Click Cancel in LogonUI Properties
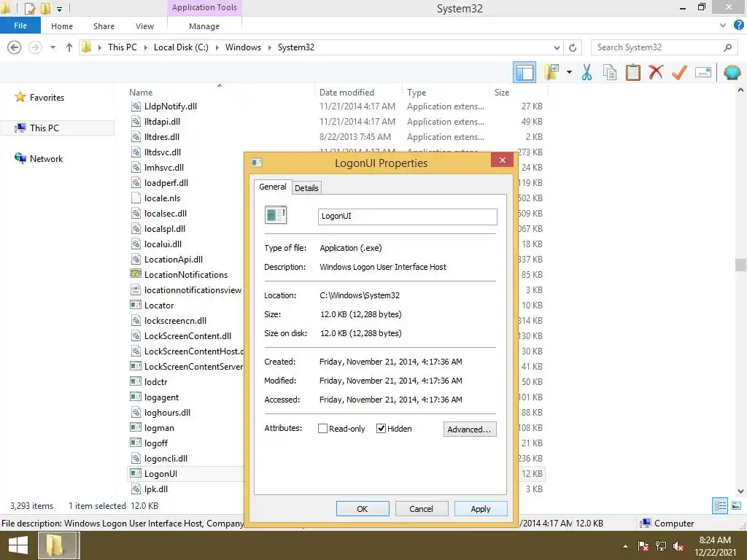747x560 pixels. click(422, 508)
